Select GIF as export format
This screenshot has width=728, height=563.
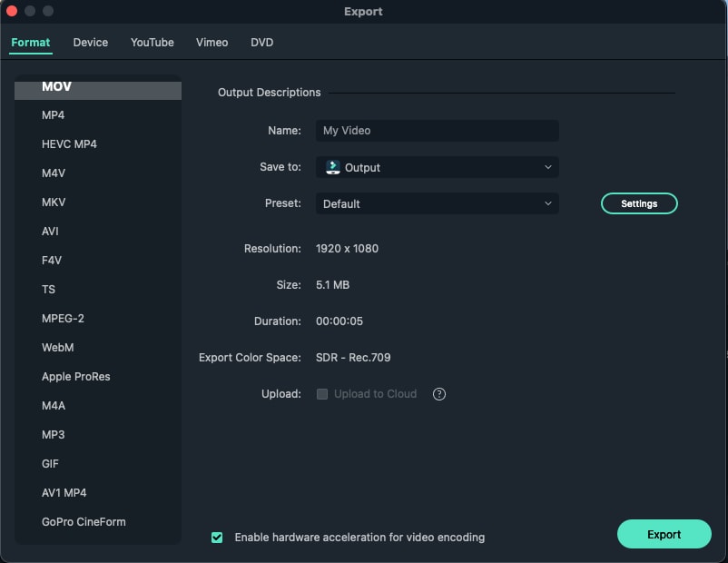point(50,464)
